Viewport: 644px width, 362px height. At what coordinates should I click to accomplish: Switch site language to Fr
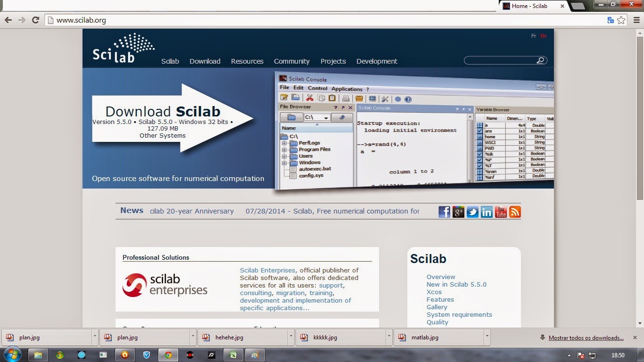coord(534,36)
